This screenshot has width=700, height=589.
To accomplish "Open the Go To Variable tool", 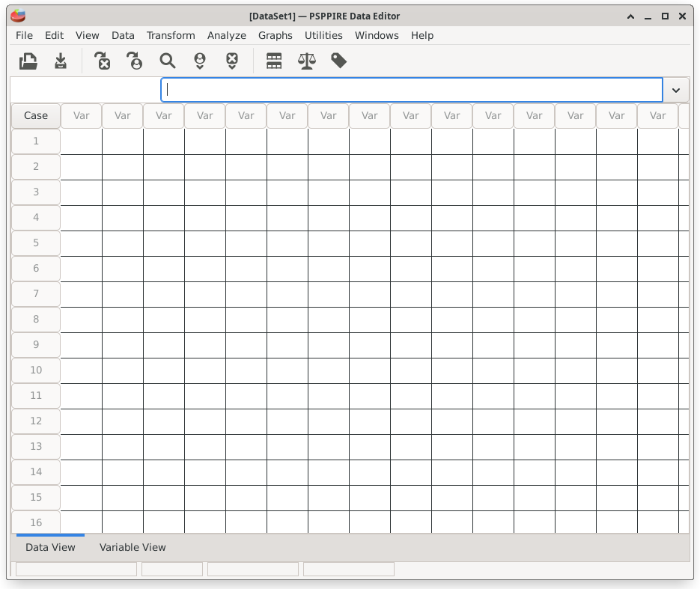I will (103, 61).
